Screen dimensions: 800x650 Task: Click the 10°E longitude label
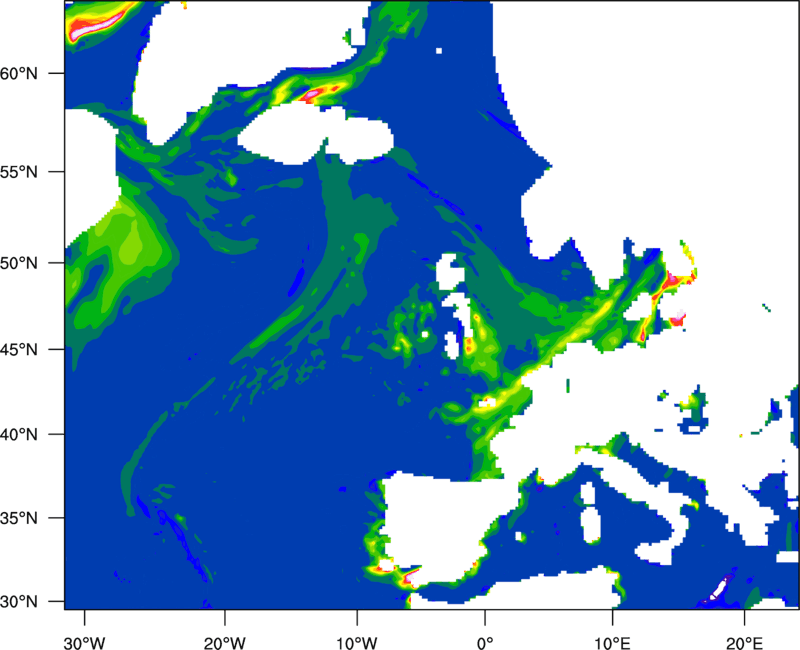tap(612, 643)
